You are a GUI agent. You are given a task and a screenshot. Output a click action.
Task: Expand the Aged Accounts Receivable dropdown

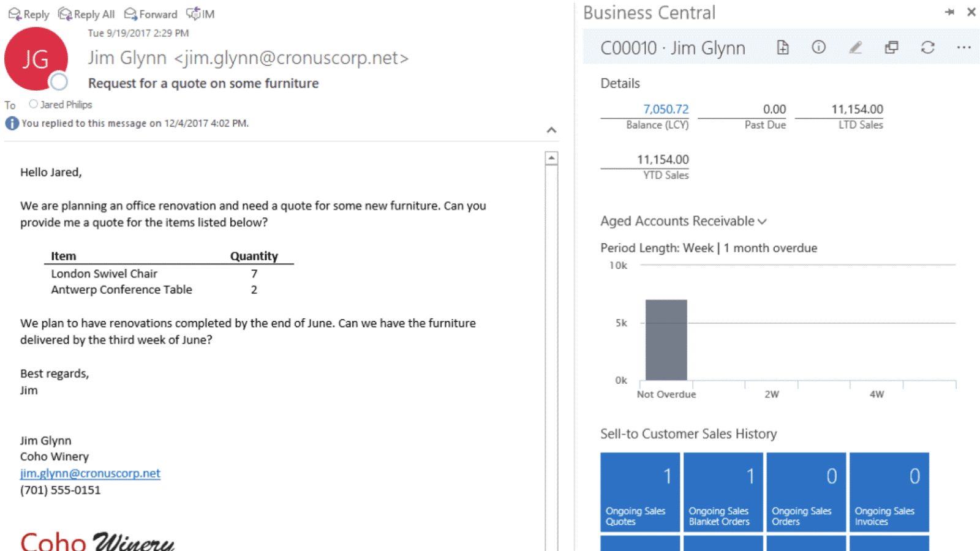point(762,222)
